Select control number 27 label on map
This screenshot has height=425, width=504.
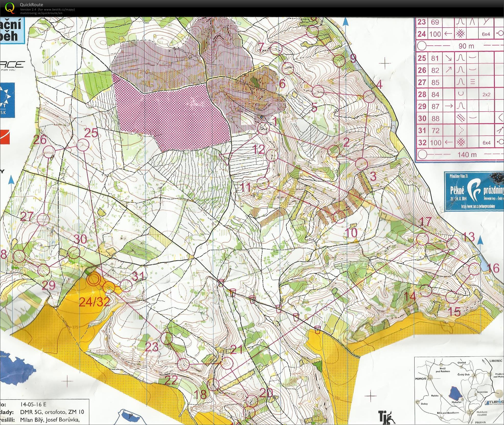[x=27, y=217]
